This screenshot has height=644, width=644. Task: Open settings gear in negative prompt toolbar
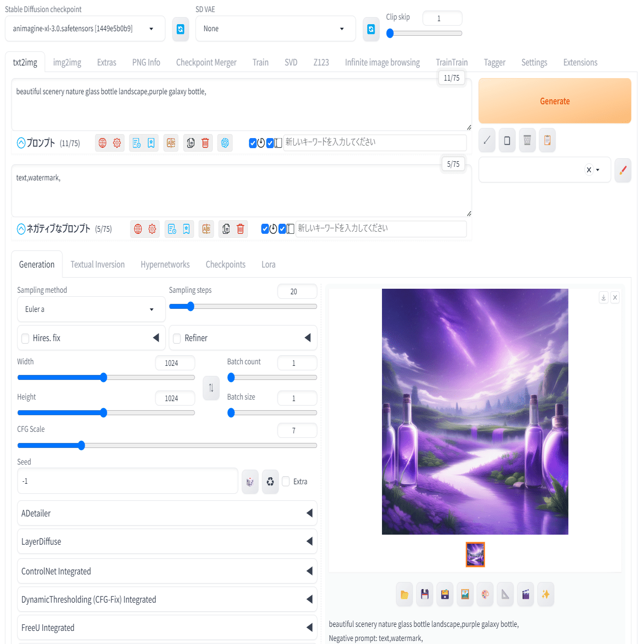pyautogui.click(x=152, y=229)
